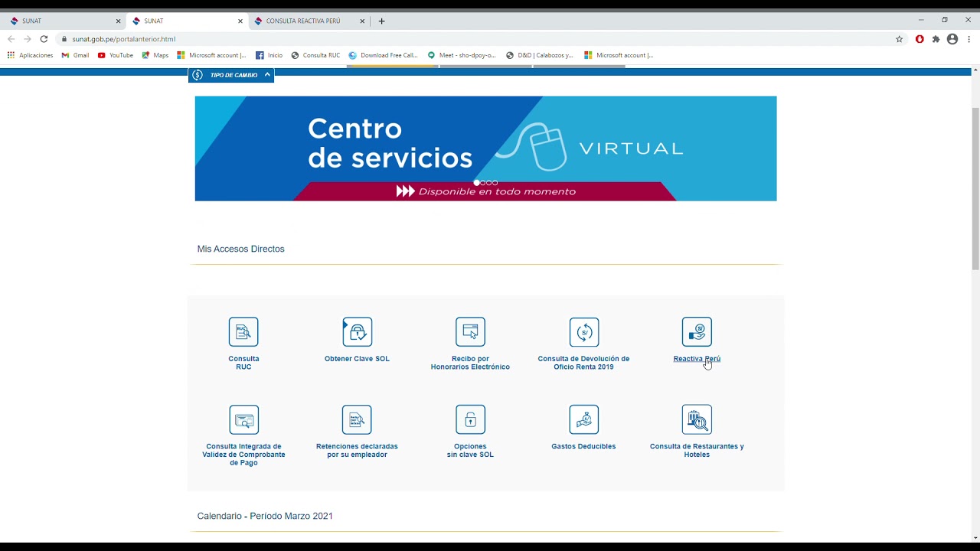The width and height of the screenshot is (980, 551).
Task: Click the Mis Accesos Directos heading
Action: pyautogui.click(x=240, y=249)
